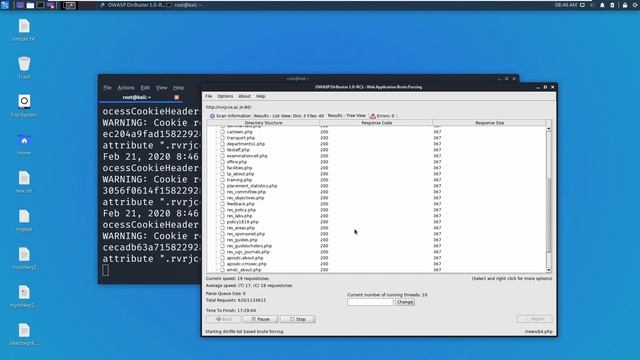
Task: Stop the DirBuster scan
Action: click(x=298, y=319)
